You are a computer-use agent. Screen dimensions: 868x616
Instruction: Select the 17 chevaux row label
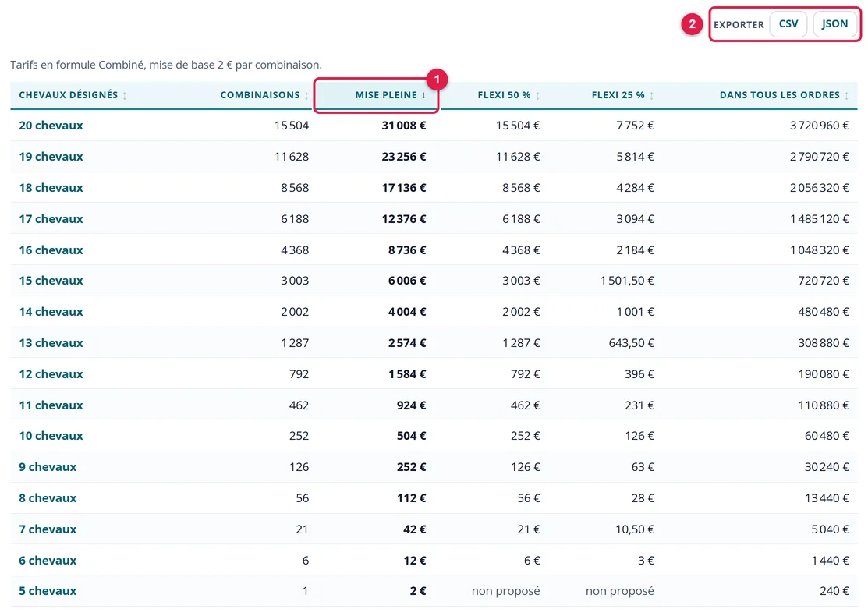pos(51,218)
